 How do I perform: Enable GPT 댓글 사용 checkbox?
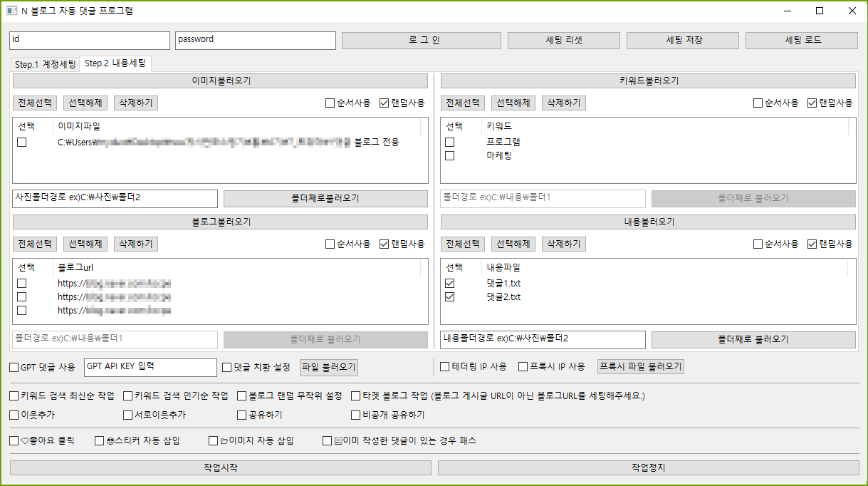click(x=14, y=367)
